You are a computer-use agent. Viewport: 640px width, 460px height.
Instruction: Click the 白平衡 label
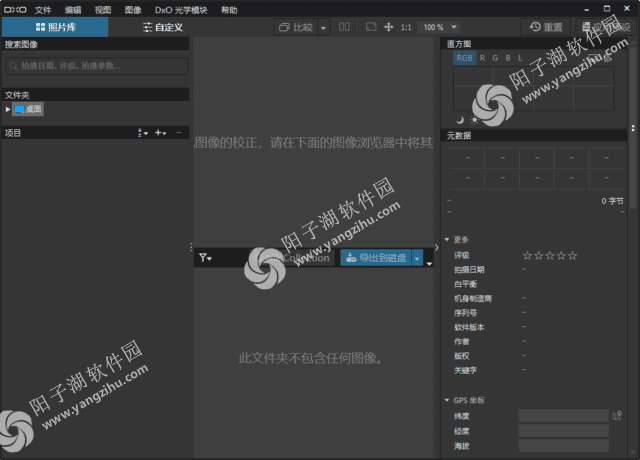(465, 284)
